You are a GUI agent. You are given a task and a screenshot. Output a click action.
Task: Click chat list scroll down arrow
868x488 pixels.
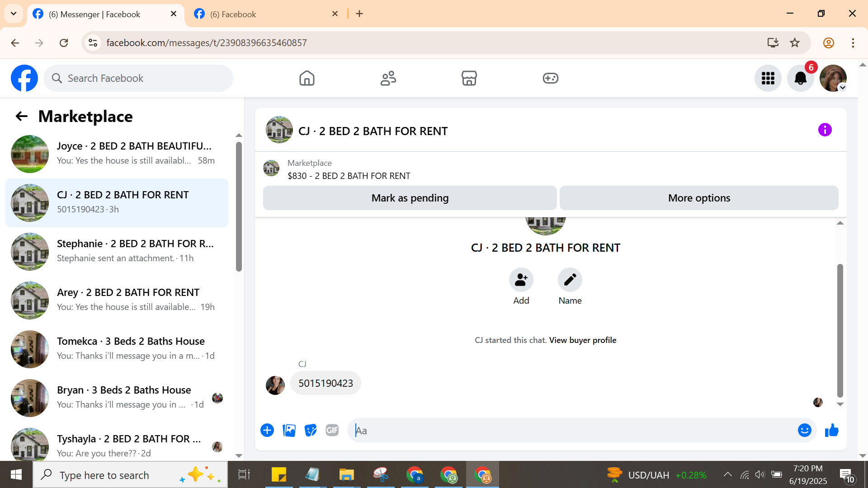point(239,456)
